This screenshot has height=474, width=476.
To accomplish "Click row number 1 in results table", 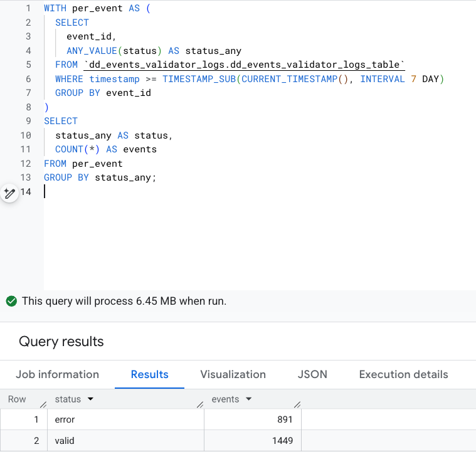I will pyautogui.click(x=36, y=419).
